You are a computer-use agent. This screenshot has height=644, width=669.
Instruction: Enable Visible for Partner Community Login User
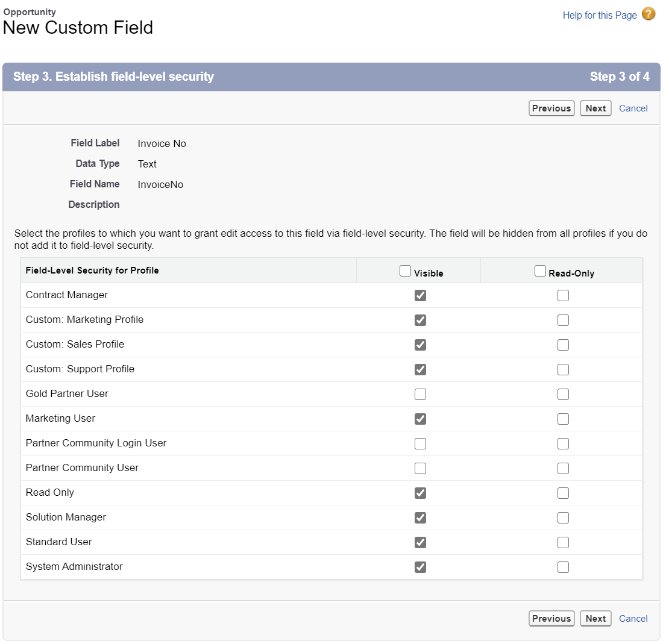[421, 444]
